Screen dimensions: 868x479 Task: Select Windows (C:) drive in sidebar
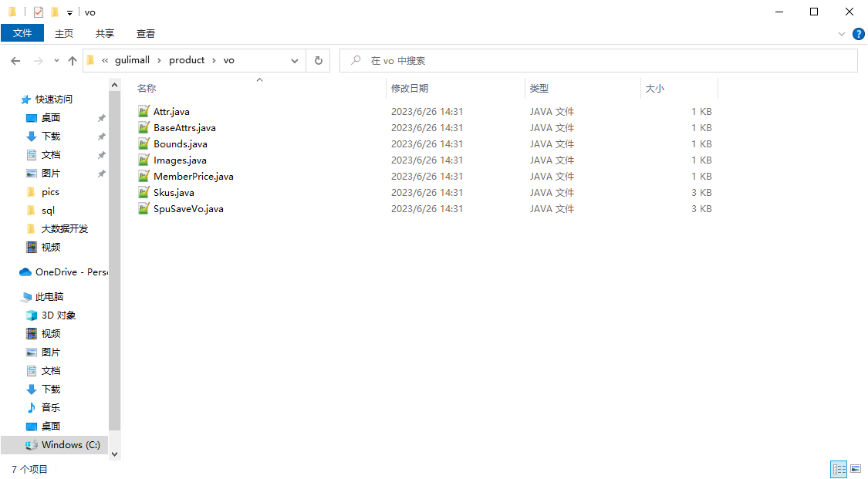(70, 445)
